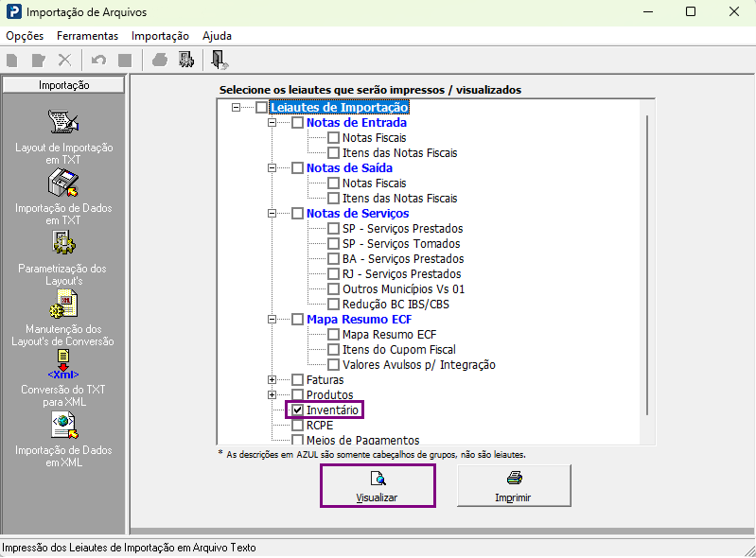This screenshot has height=558, width=756.
Task: Collapse the Leiautes de Importação root node
Action: 236,107
